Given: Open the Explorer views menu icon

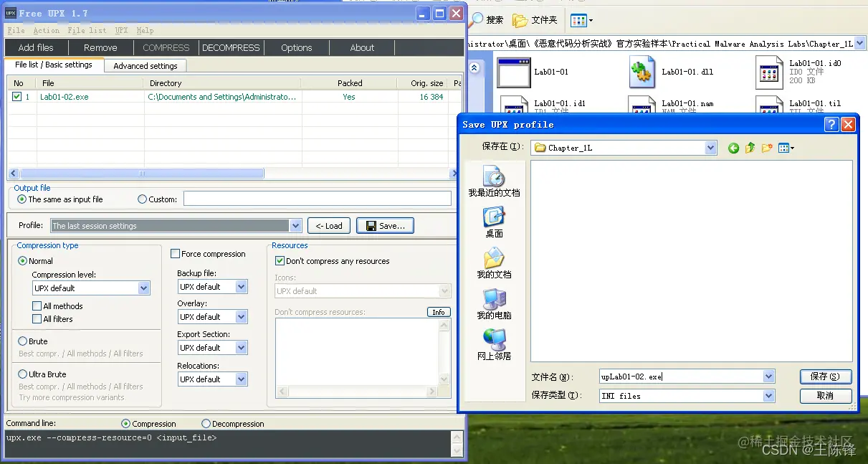Looking at the screenshot, I should 581,20.
